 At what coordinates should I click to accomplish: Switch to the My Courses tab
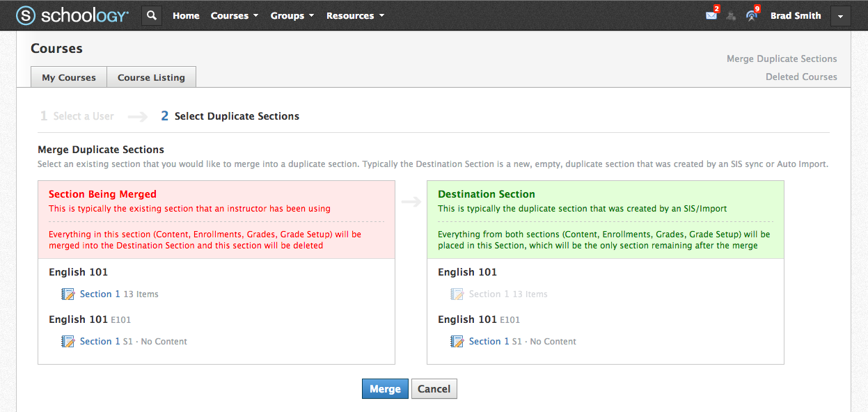[69, 77]
